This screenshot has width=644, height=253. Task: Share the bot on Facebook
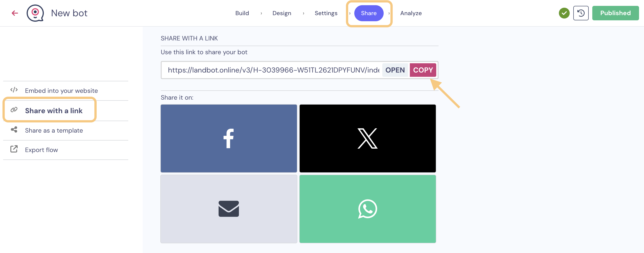click(229, 138)
